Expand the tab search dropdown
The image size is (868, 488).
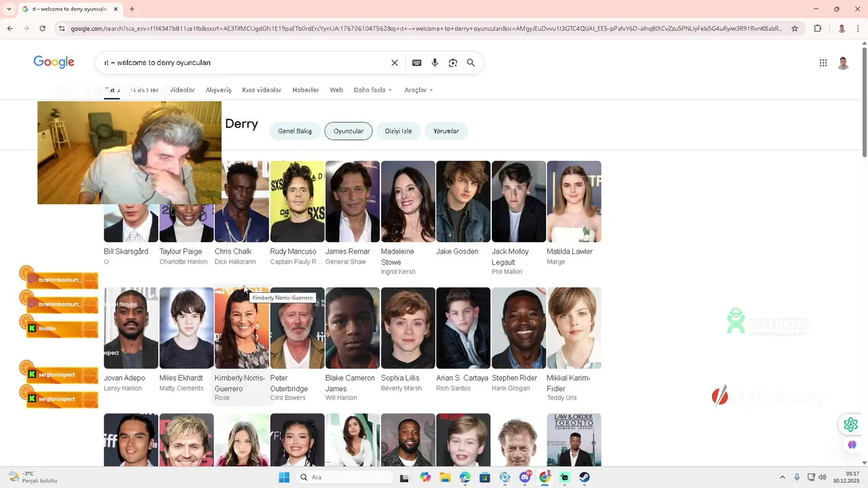[x=9, y=9]
